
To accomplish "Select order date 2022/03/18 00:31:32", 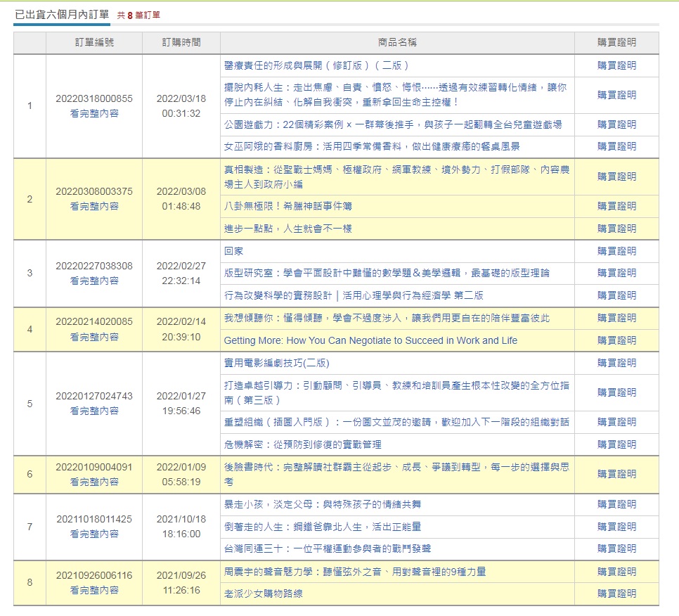I will coord(181,106).
